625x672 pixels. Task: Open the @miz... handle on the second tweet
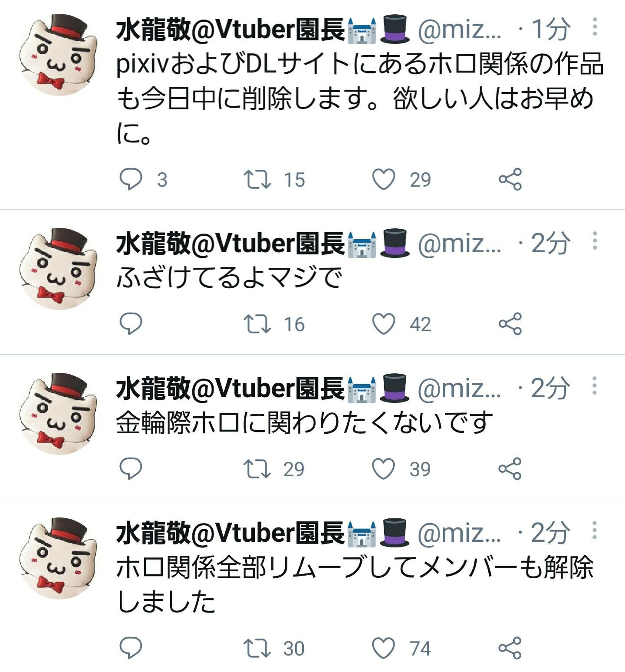(x=459, y=243)
